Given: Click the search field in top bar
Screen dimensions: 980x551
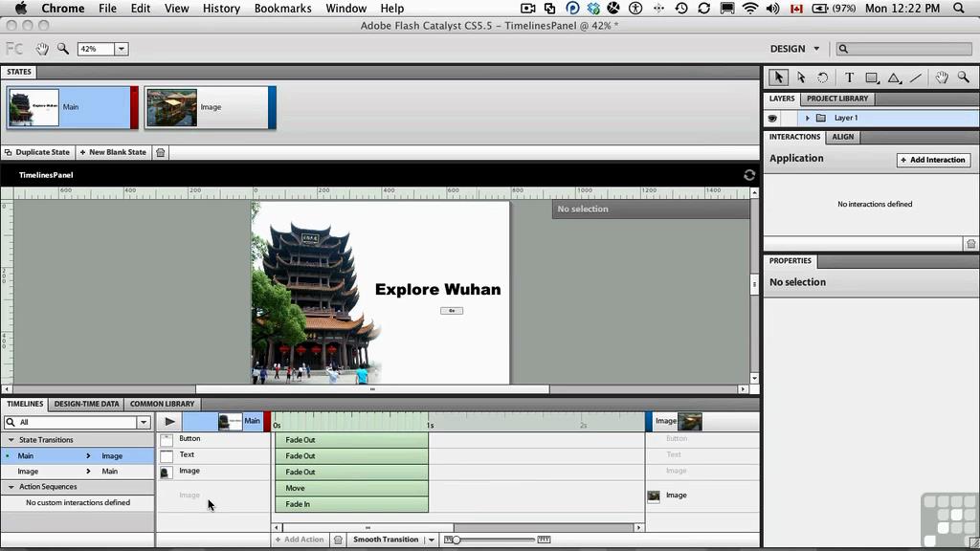Looking at the screenshot, I should click(903, 49).
